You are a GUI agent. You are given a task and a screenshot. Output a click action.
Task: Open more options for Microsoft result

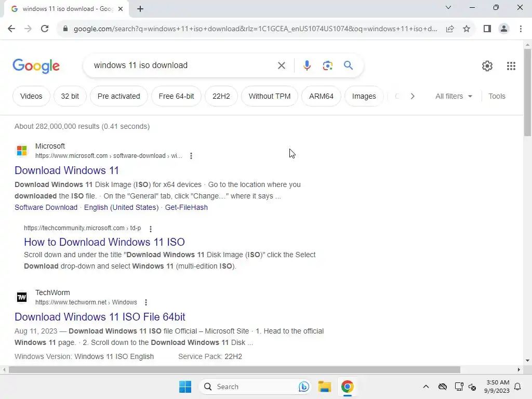(x=191, y=156)
